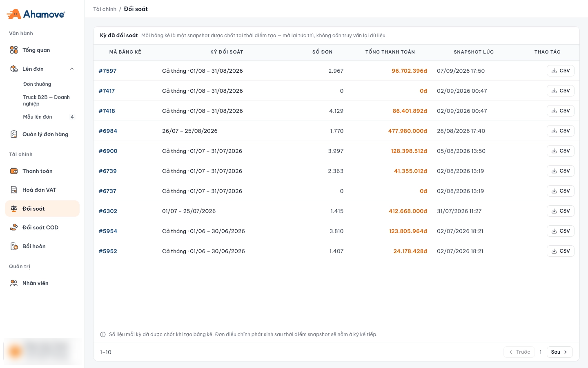Click total 477.980.000đ amount
Screen dimensions: 588x368
coord(408,131)
